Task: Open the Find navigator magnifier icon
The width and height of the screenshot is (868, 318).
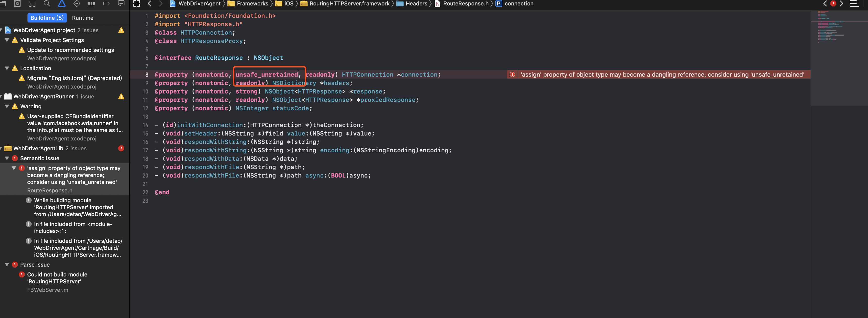Action: point(47,4)
